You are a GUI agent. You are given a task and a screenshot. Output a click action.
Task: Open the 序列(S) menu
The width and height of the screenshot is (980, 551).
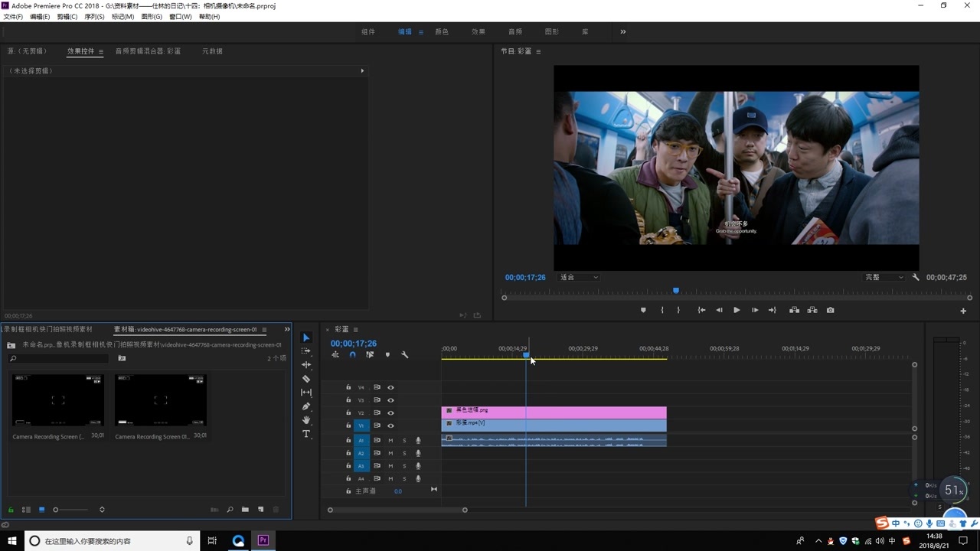(x=94, y=16)
